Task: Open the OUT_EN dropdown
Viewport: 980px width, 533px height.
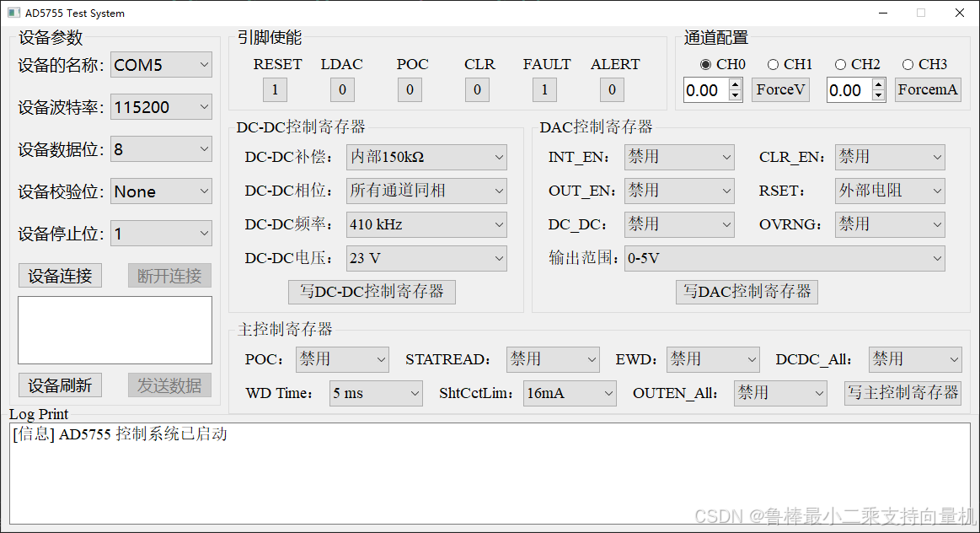Action: (x=679, y=191)
